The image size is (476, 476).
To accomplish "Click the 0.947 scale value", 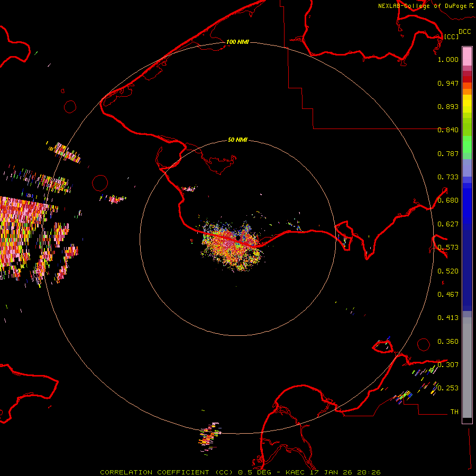I will tap(448, 83).
